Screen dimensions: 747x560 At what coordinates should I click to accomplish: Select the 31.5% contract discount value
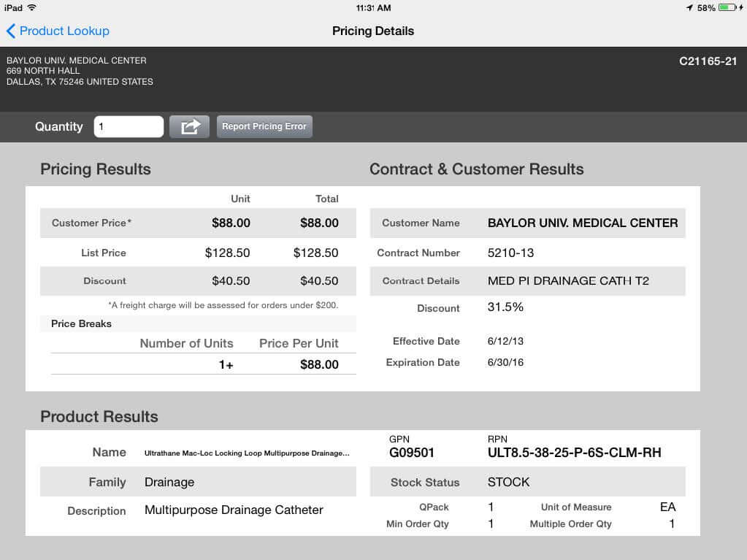coord(505,307)
